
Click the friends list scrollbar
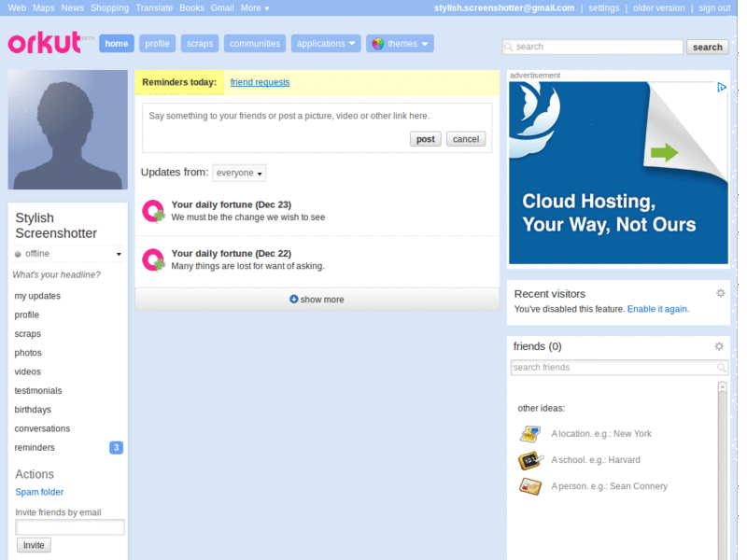point(722,470)
